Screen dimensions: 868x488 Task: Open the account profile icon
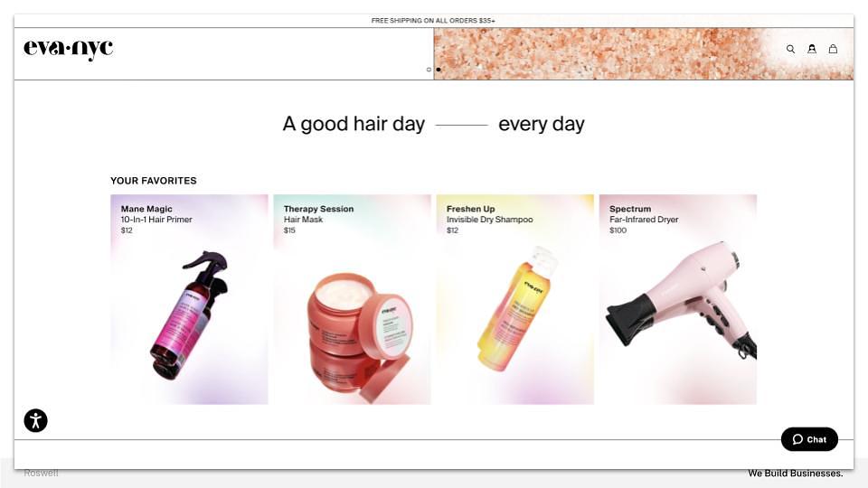click(812, 49)
